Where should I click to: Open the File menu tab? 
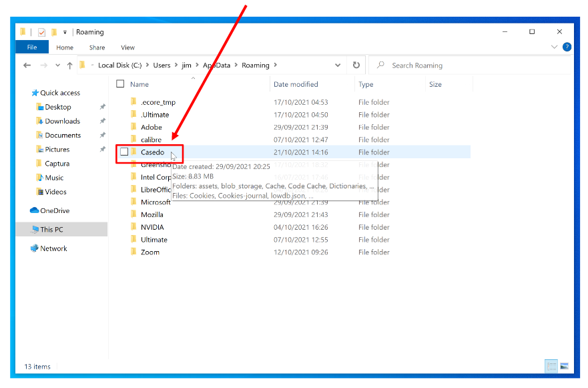click(32, 47)
